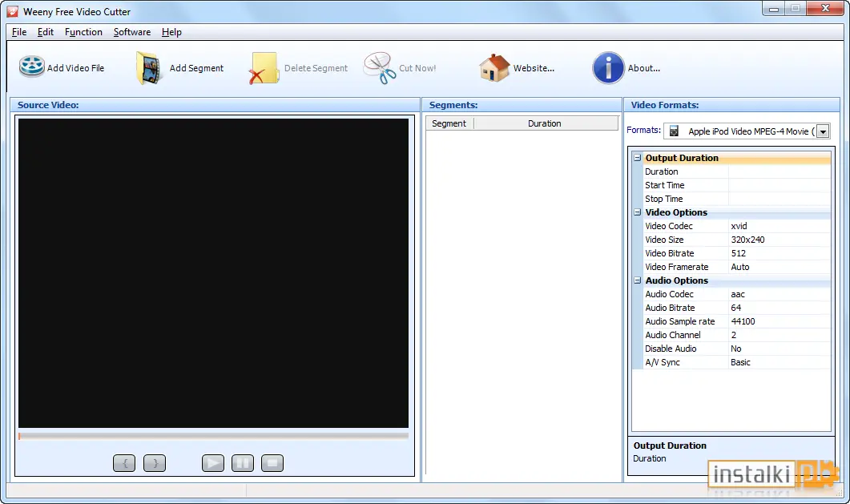
Task: Click the Segment column header
Action: click(x=449, y=123)
